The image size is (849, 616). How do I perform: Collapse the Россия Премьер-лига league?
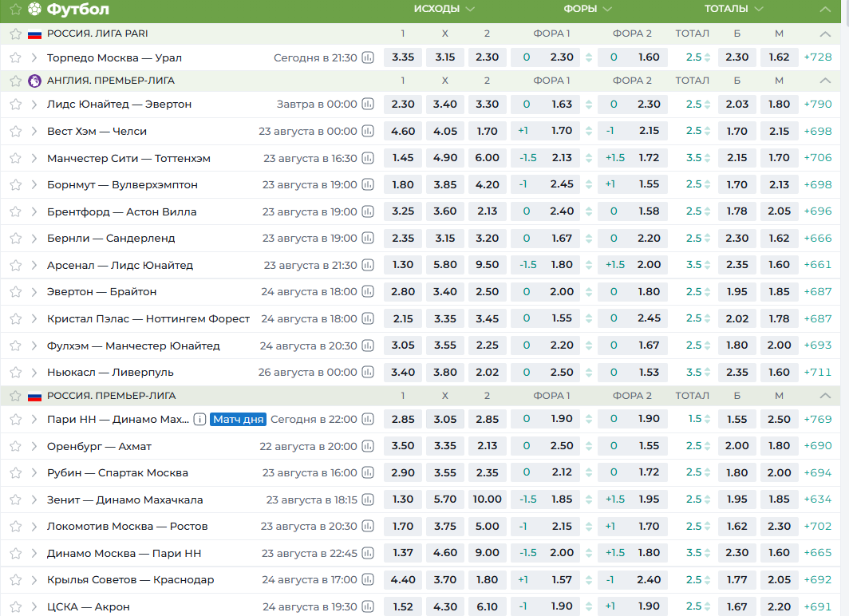click(824, 397)
